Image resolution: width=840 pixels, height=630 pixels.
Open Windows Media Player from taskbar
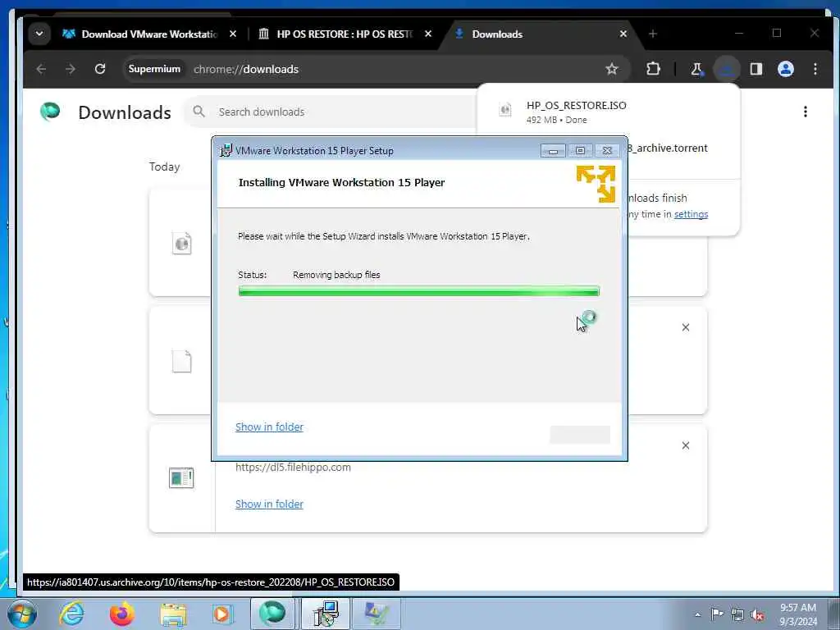pyautogui.click(x=222, y=614)
